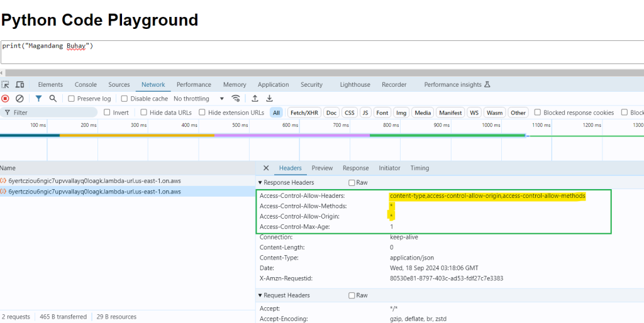644x323 pixels.
Task: Check the Disable cache checkbox
Action: (x=125, y=99)
